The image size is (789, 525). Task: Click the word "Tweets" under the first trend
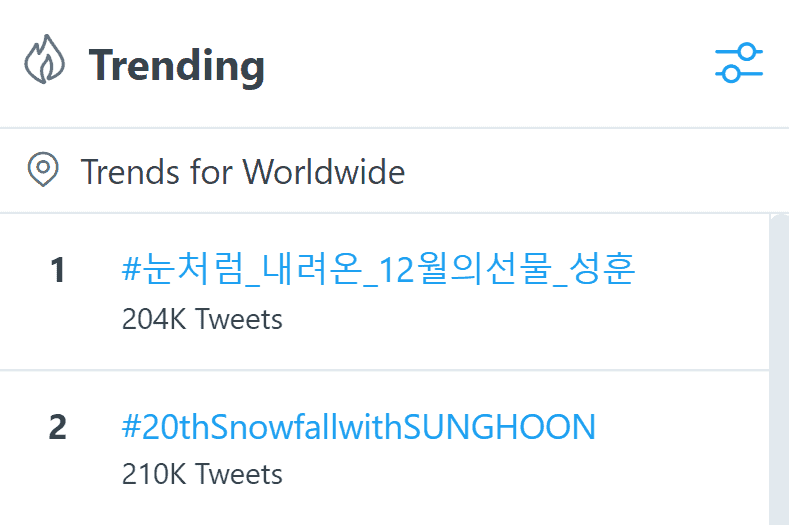click(x=239, y=319)
